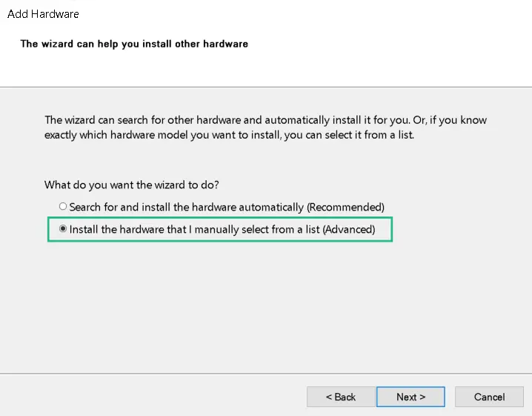532x416 pixels.
Task: Click the green highlight box border
Action: click(x=219, y=241)
